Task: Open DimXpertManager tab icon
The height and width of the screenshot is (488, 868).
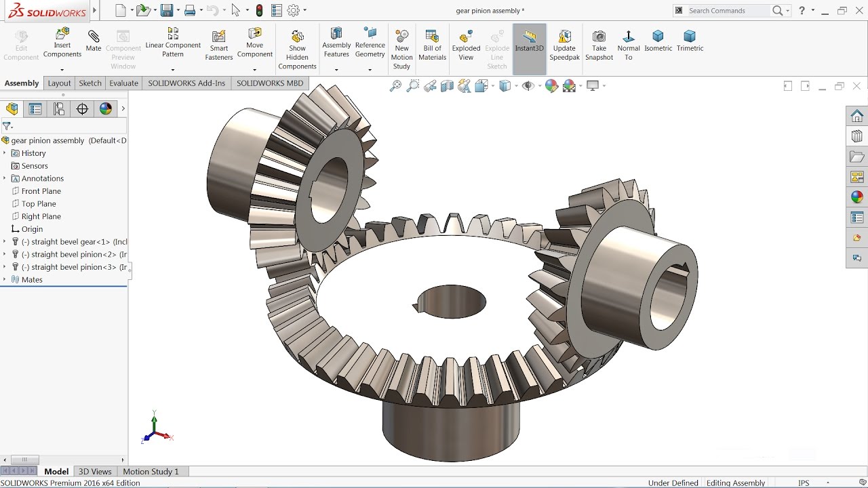Action: [82, 108]
